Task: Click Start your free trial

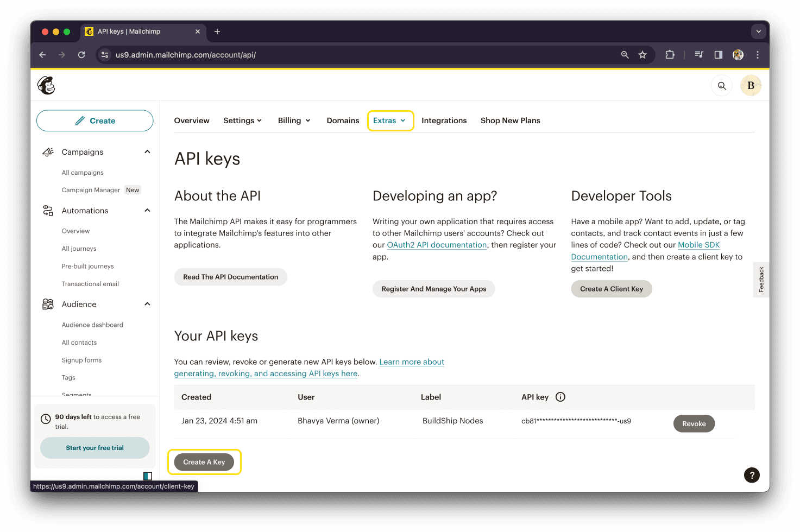Action: coord(95,448)
